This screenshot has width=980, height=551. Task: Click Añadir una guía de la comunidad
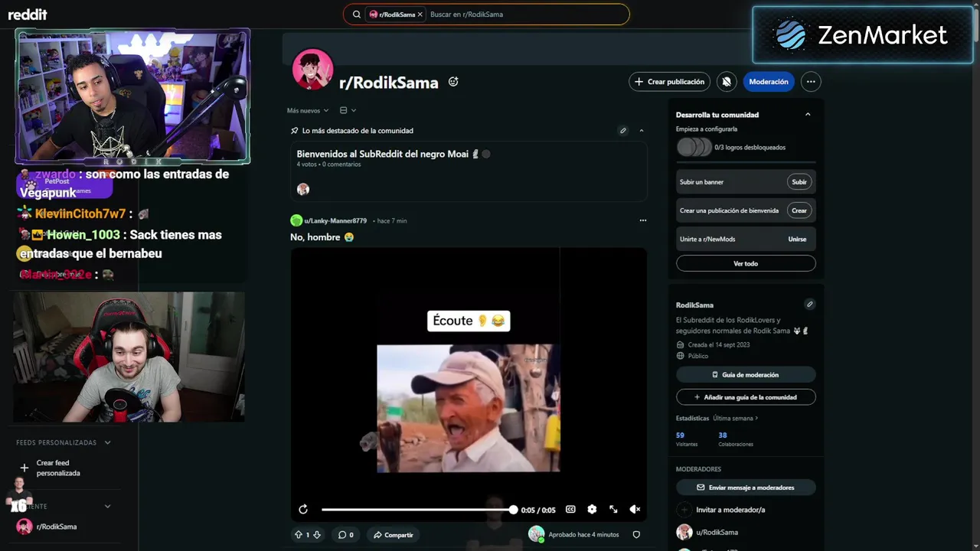tap(746, 397)
